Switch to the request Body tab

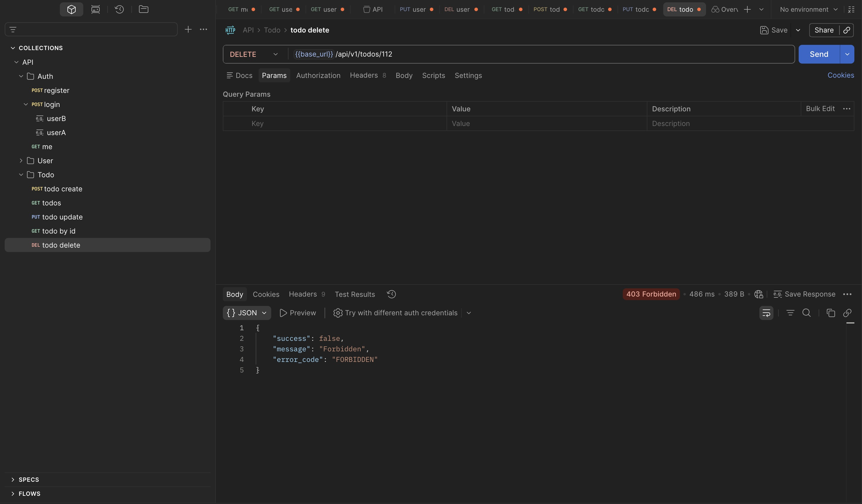tap(404, 75)
